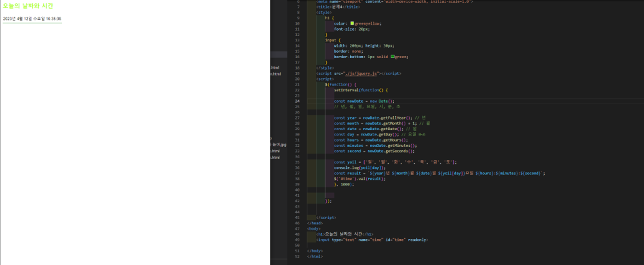Click the 'const yoil' array declaration
This screenshot has width=644, height=265.
pos(395,162)
